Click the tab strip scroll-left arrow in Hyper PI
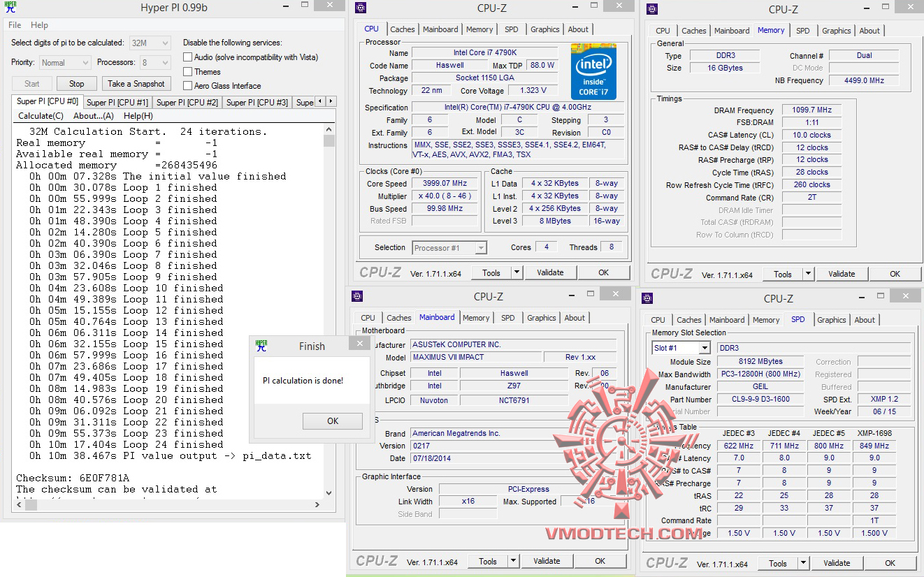The height and width of the screenshot is (577, 924). pos(320,102)
